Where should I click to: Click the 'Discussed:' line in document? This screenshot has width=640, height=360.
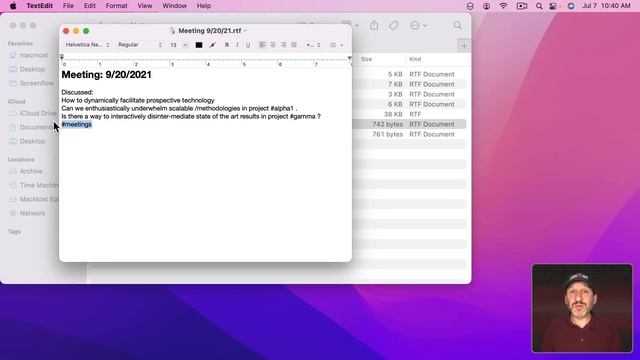click(77, 92)
